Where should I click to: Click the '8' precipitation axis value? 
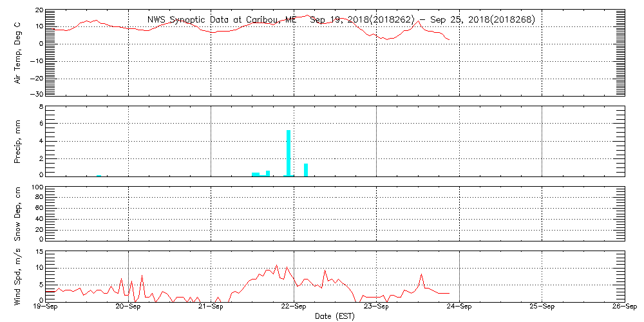point(41,107)
